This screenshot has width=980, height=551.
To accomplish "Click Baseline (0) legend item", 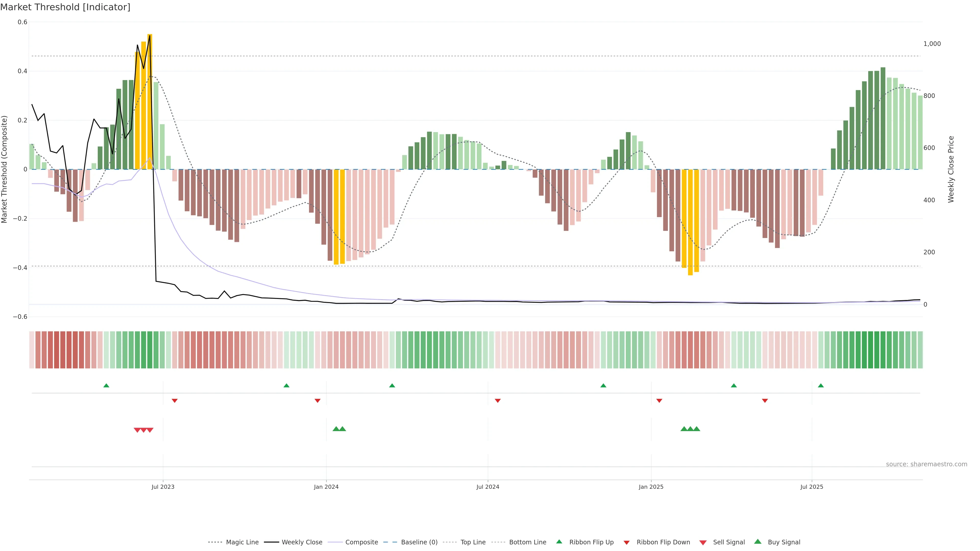I will pos(419,542).
